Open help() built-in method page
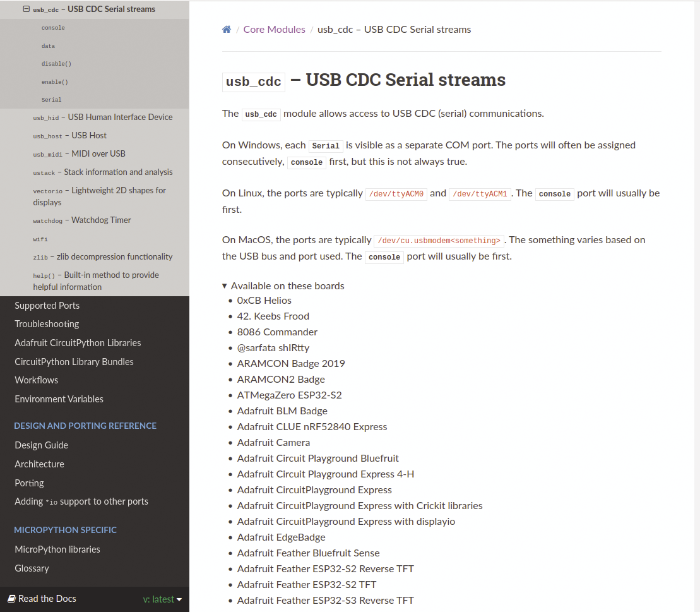Image resolution: width=700 pixels, height=612 pixels. click(x=96, y=281)
